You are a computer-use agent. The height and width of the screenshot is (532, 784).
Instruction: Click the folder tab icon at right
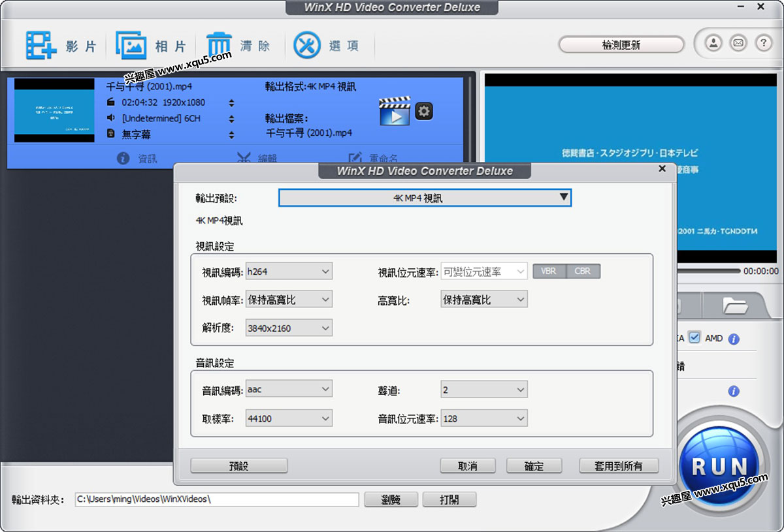coord(735,305)
